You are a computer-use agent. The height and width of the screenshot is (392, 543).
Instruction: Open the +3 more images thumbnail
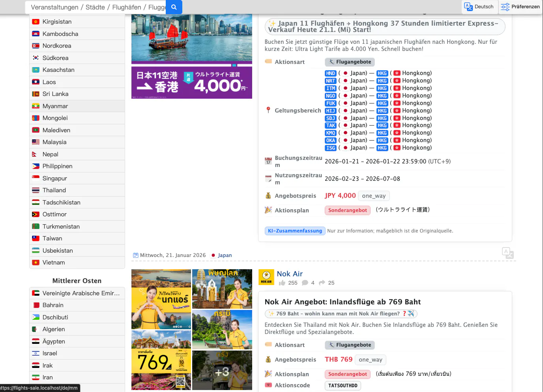point(222,370)
